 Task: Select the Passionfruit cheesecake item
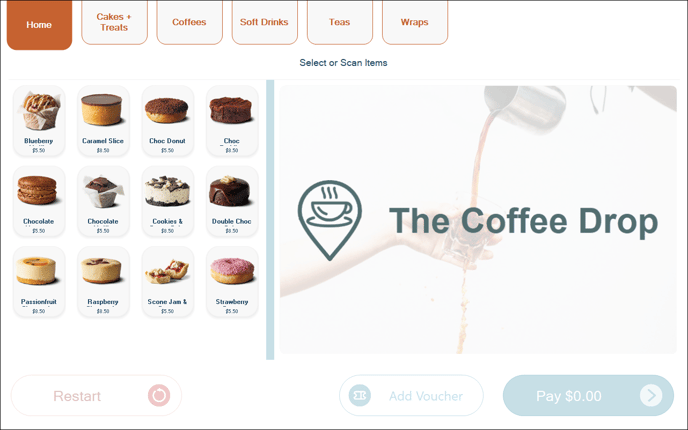coord(39,282)
